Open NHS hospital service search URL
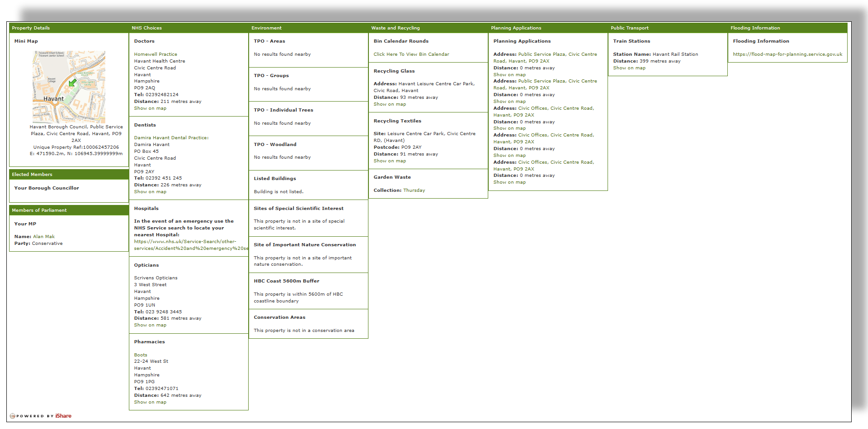868x429 pixels. tap(191, 245)
